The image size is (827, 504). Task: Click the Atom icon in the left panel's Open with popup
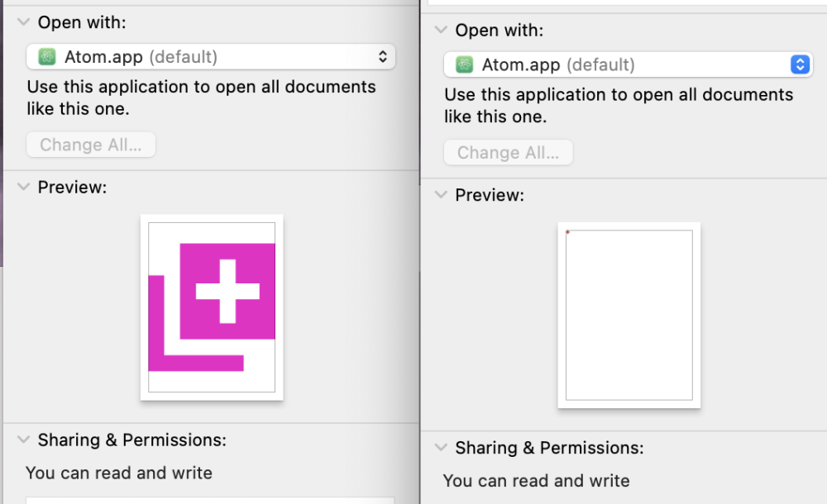pyautogui.click(x=49, y=57)
